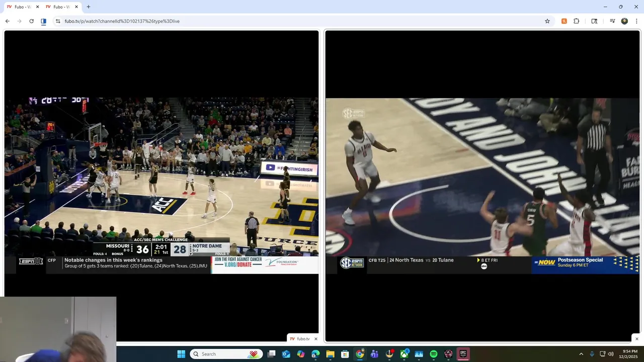
Task: View site information for fubo.tv
Action: click(58, 21)
